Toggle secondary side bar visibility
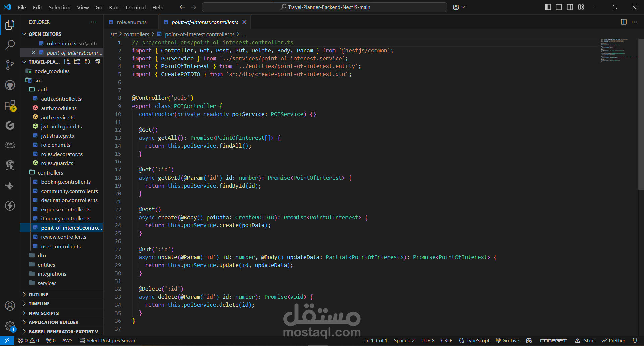 [570, 7]
